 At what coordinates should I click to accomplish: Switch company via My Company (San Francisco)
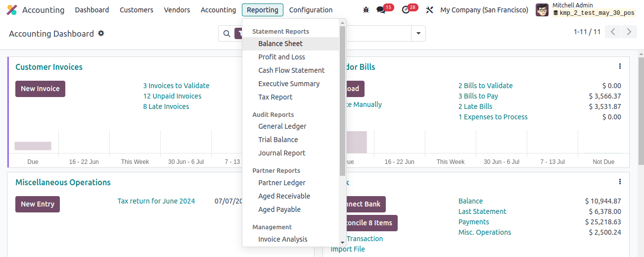coord(484,10)
